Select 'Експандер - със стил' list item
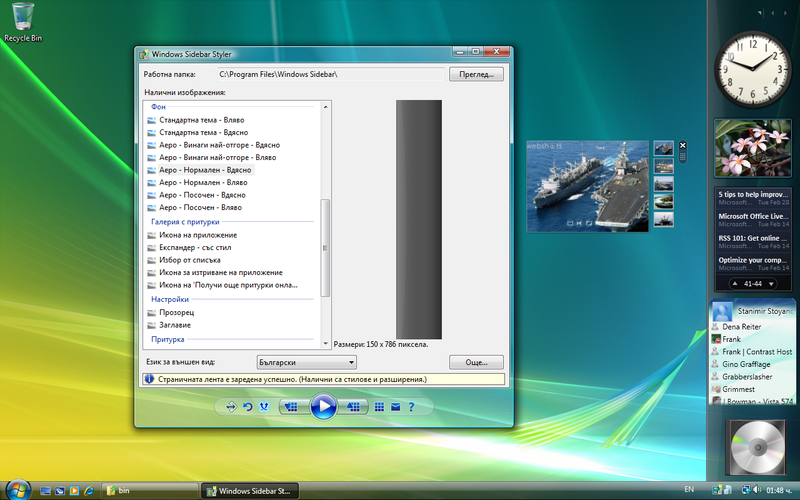Screen dimensions: 800x500 tap(195, 247)
